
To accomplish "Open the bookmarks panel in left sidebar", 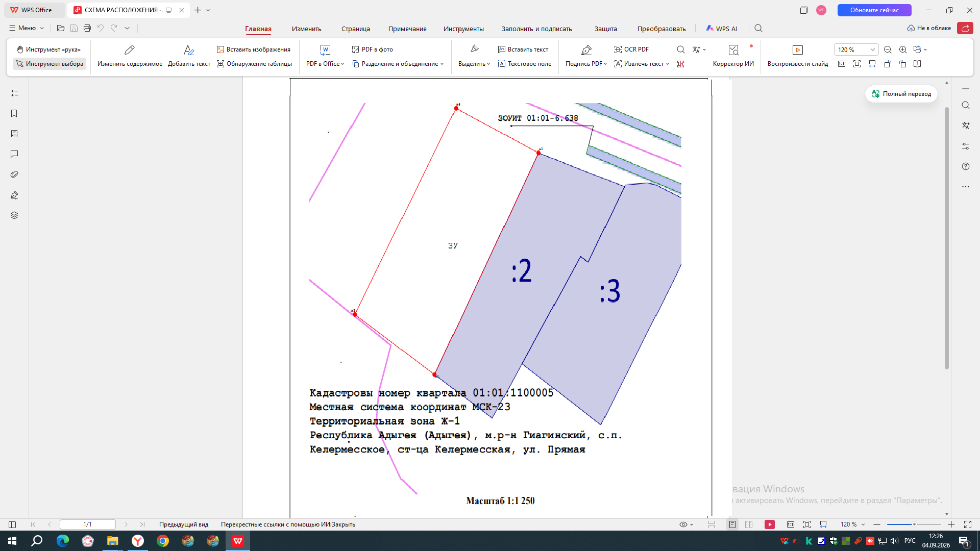I will pos(14,113).
